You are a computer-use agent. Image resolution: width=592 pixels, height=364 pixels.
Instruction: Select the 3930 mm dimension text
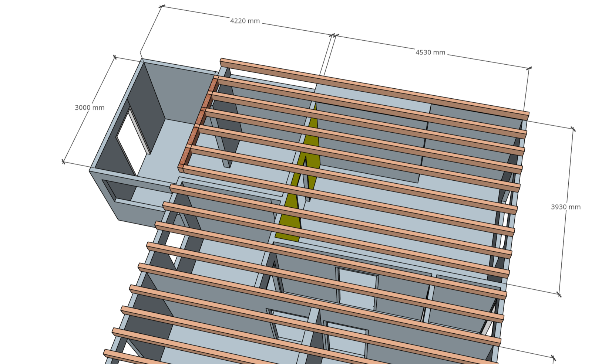(x=565, y=207)
